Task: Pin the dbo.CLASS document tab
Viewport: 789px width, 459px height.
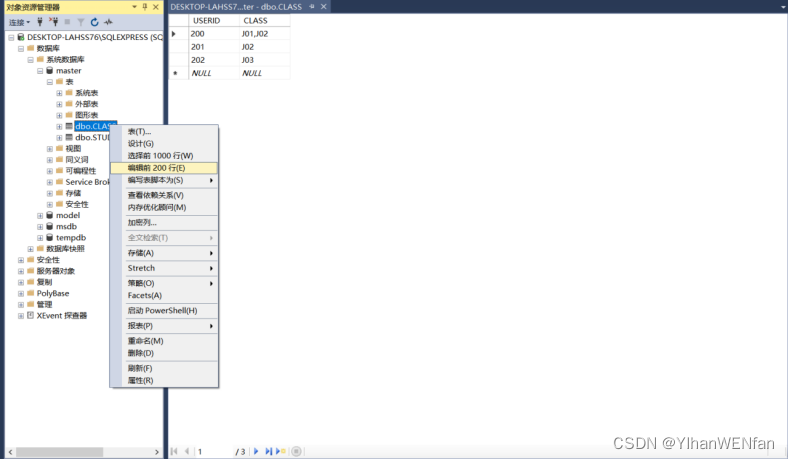Action: coord(312,7)
